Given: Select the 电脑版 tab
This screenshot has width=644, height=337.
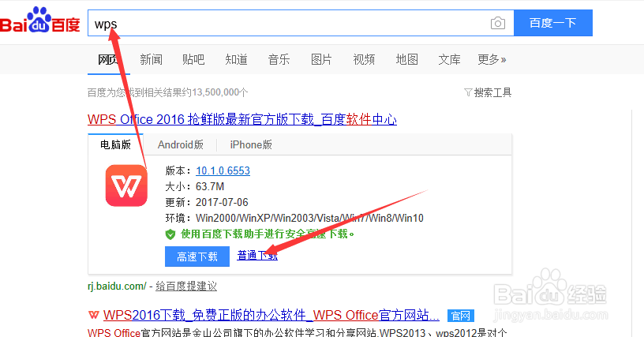Looking at the screenshot, I should click(115, 144).
